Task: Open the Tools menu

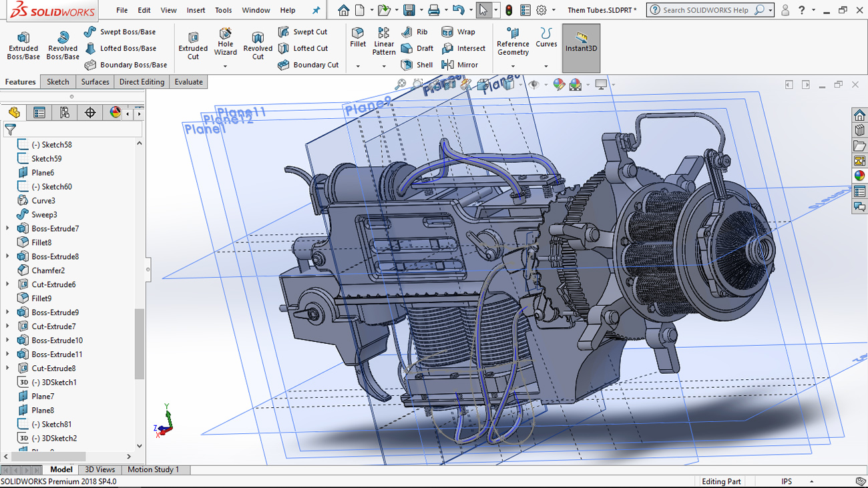Action: pos(223,10)
